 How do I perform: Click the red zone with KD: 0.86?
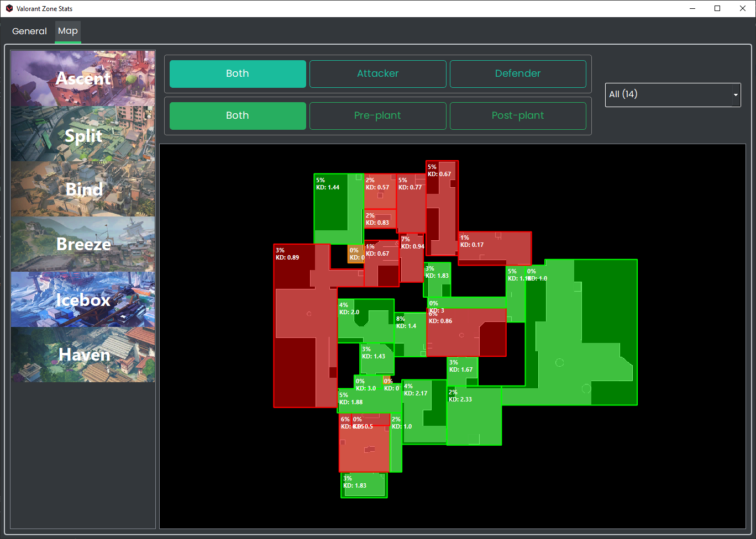[x=466, y=332]
